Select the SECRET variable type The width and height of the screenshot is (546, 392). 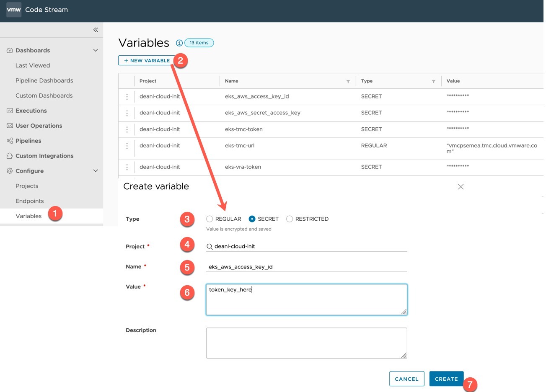coord(252,219)
